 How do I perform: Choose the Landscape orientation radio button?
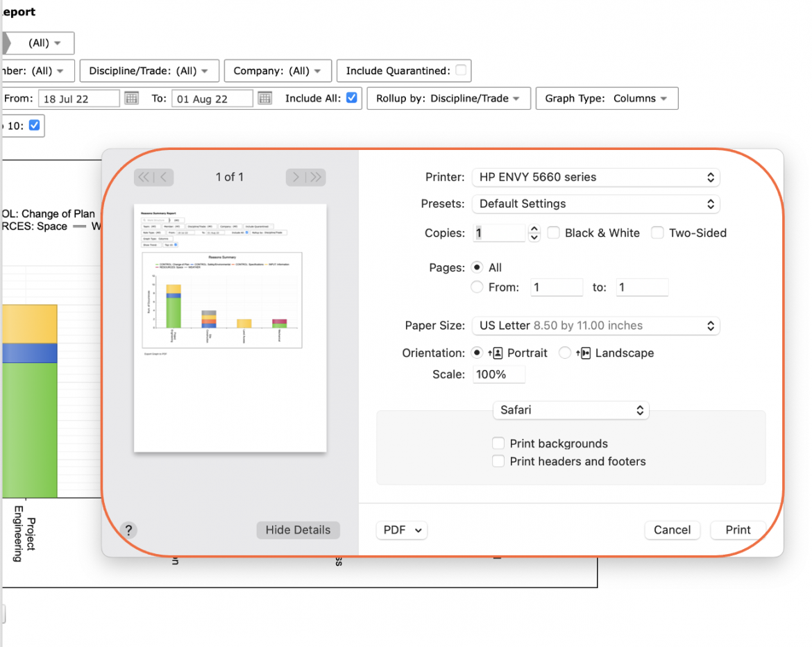pyautogui.click(x=565, y=353)
